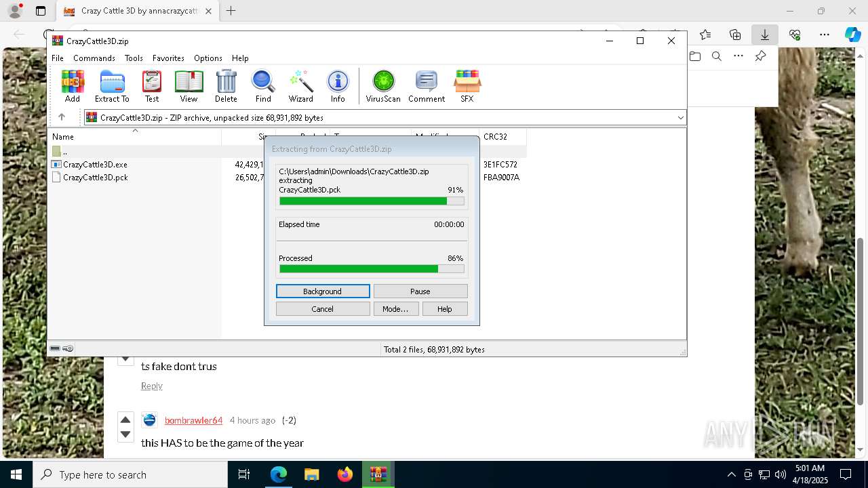Open Edge favorites star icon
This screenshot has width=868, height=488.
click(x=705, y=35)
